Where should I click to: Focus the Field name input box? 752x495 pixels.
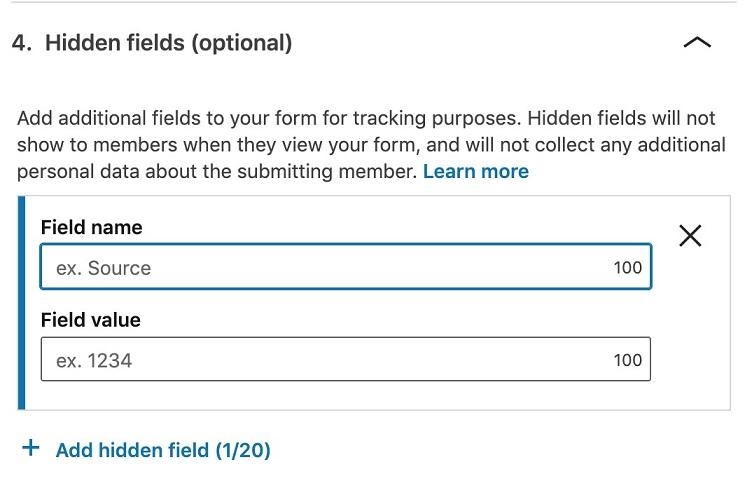[x=330, y=268]
